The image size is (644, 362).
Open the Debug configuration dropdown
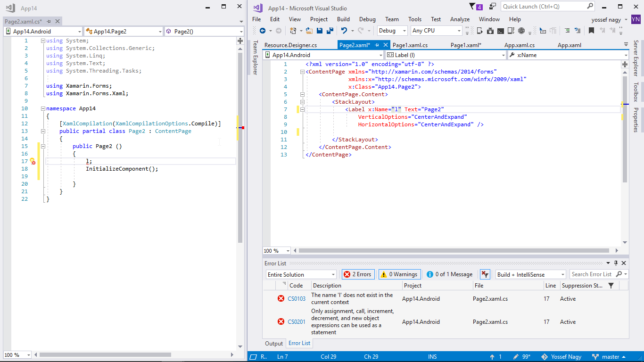coord(392,31)
